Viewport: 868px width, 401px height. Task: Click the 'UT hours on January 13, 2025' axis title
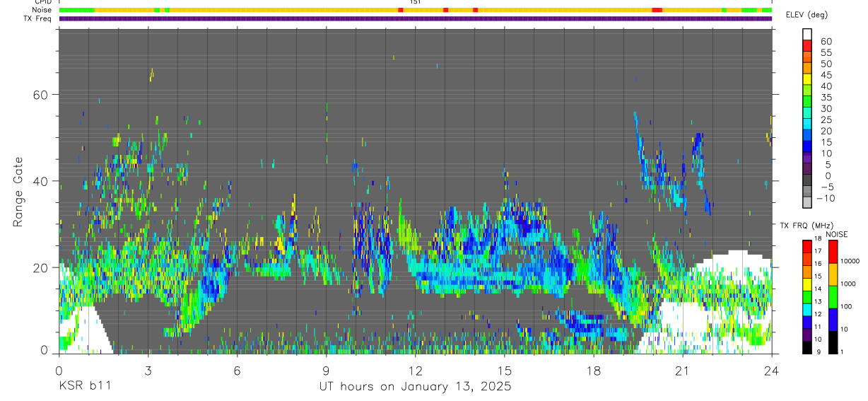click(x=414, y=387)
